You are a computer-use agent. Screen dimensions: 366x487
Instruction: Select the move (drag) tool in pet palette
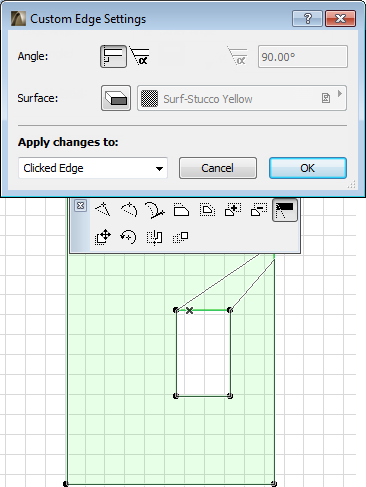(x=103, y=237)
